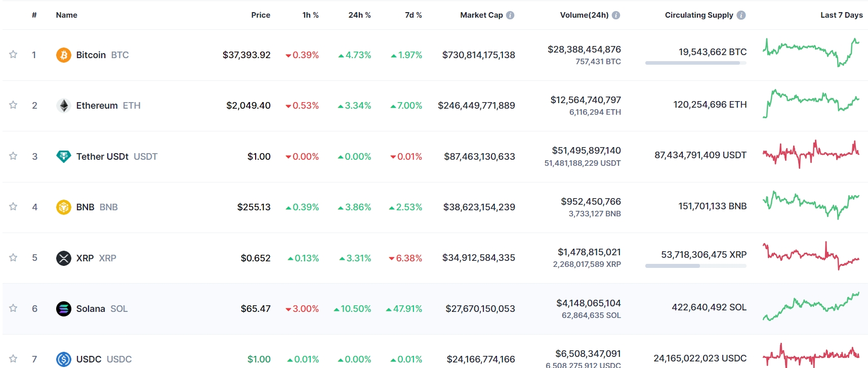
Task: Click Solana price $65.47
Action: (x=256, y=308)
